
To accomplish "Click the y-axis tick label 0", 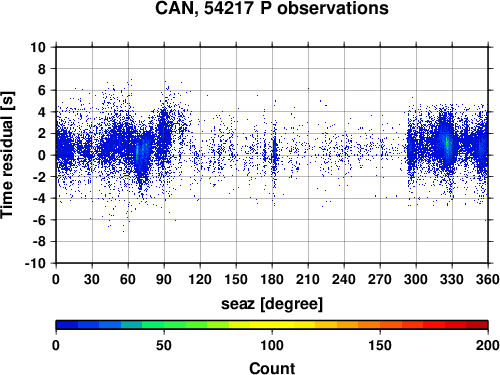I will click(42, 155).
